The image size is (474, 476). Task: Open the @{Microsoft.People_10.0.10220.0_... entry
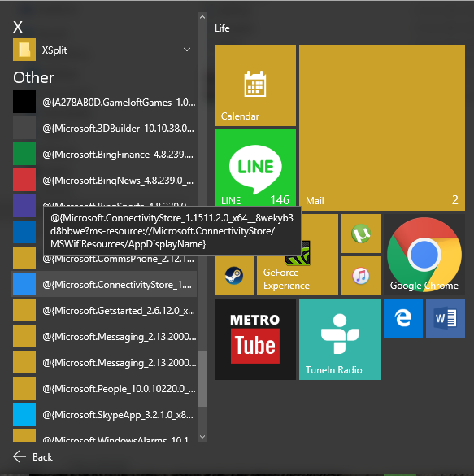105,388
